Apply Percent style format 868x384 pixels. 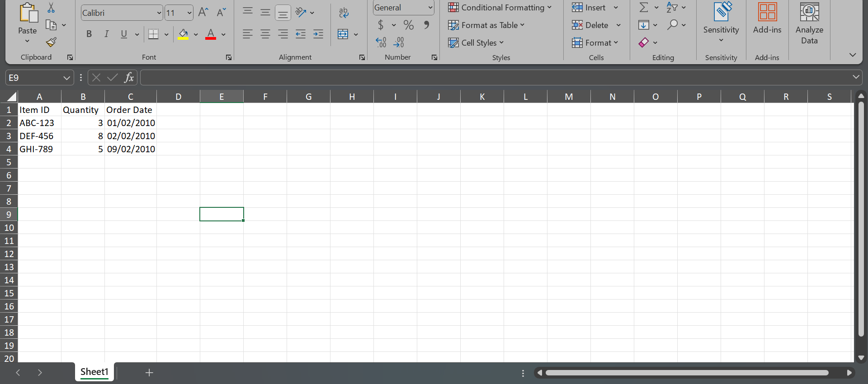[x=409, y=25]
